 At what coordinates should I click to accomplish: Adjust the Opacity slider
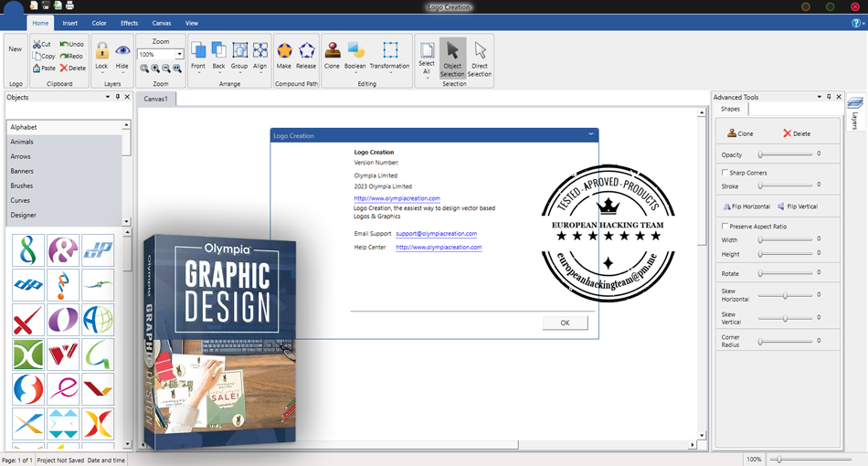coord(785,154)
